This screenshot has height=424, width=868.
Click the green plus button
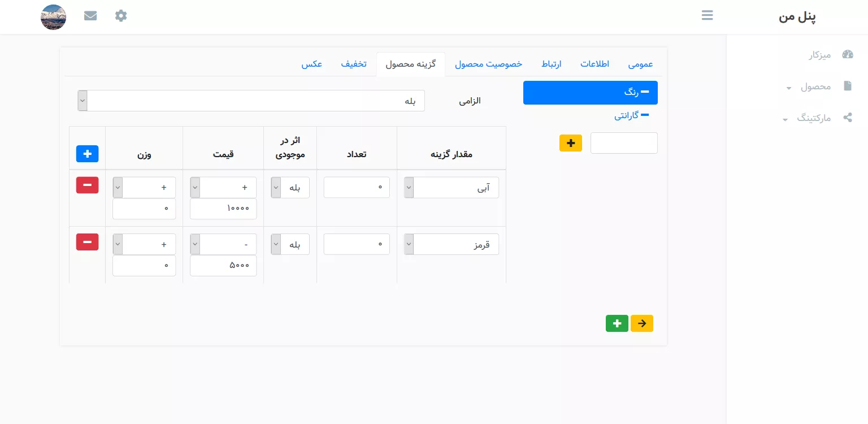617,323
